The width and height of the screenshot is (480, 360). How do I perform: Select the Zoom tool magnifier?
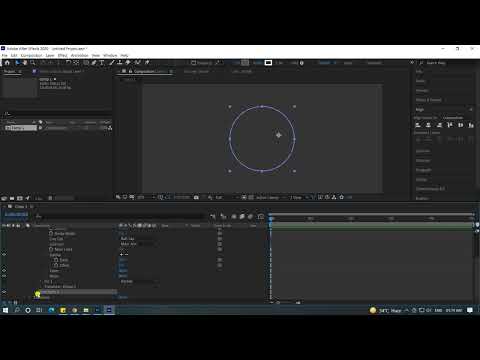pyautogui.click(x=33, y=63)
